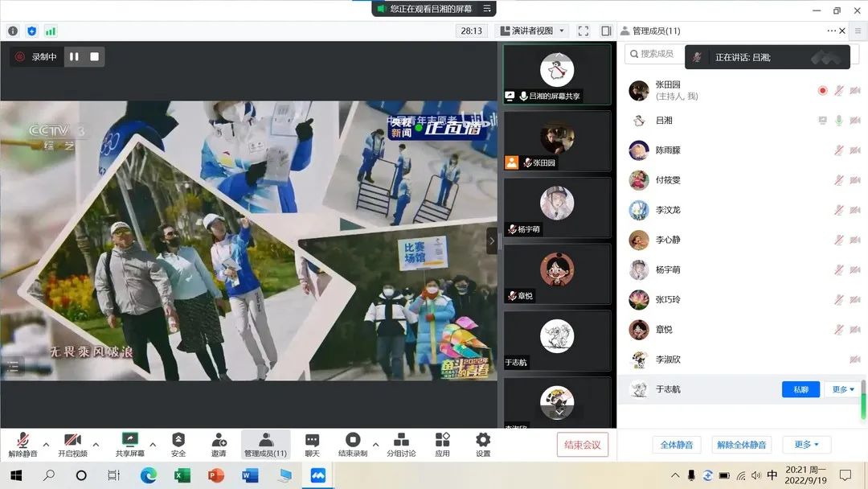The image size is (868, 489).
Task: Unmute microphone with 解除静音 button
Action: pyautogui.click(x=23, y=444)
